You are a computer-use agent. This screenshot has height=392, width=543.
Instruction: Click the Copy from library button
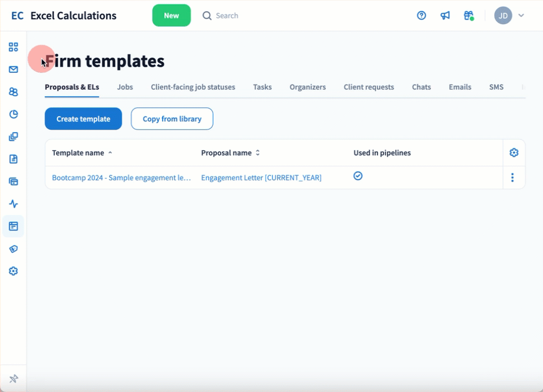[x=172, y=119]
